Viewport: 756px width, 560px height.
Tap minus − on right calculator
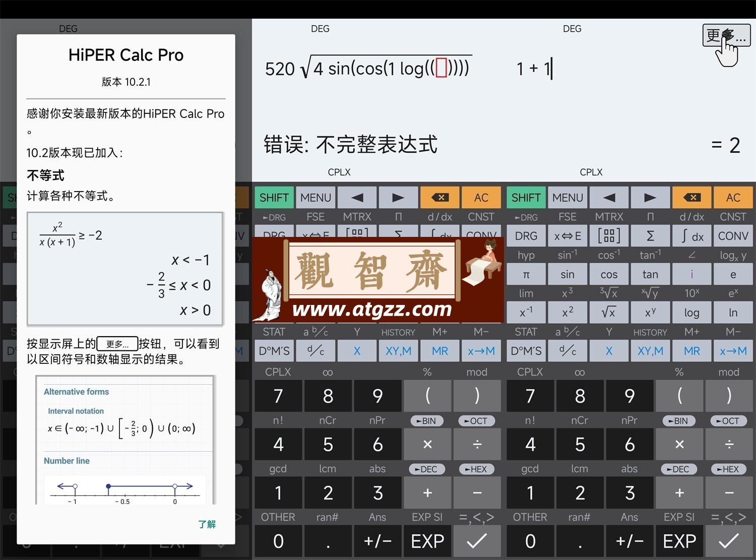[x=729, y=492]
